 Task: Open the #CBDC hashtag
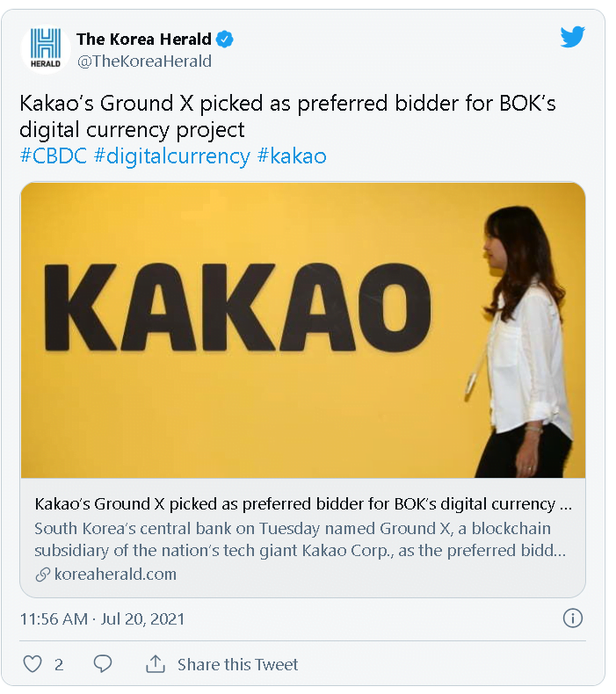point(53,156)
